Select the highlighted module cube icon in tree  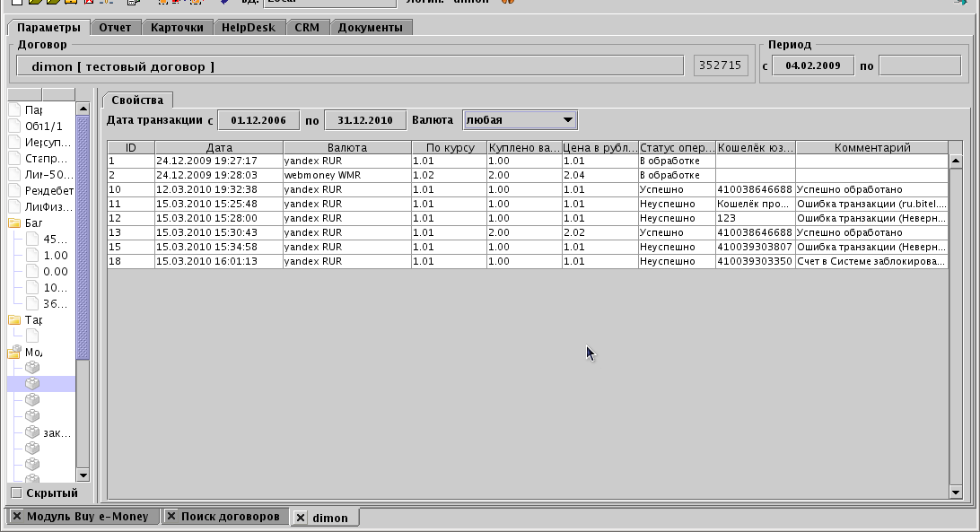click(x=32, y=383)
